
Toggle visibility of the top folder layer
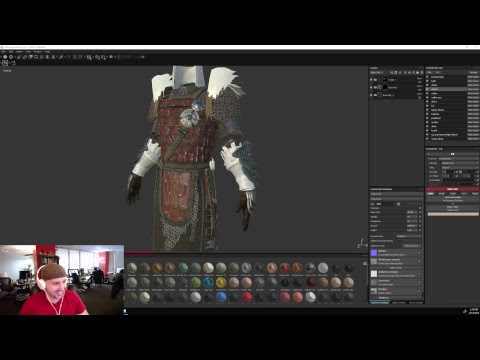pos(371,80)
